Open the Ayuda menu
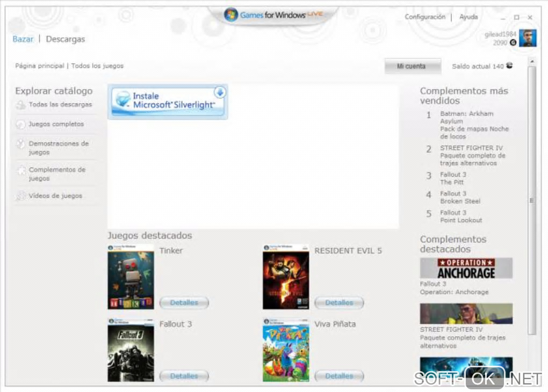 click(468, 17)
